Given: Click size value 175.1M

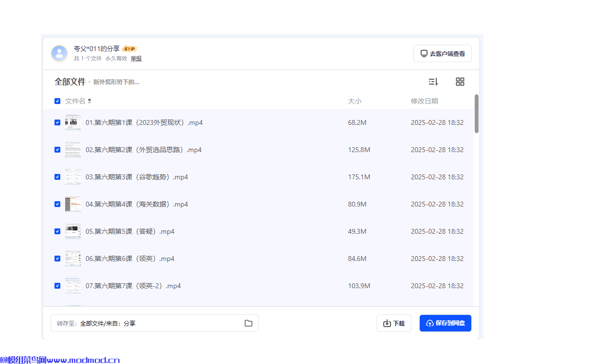Looking at the screenshot, I should [x=359, y=177].
